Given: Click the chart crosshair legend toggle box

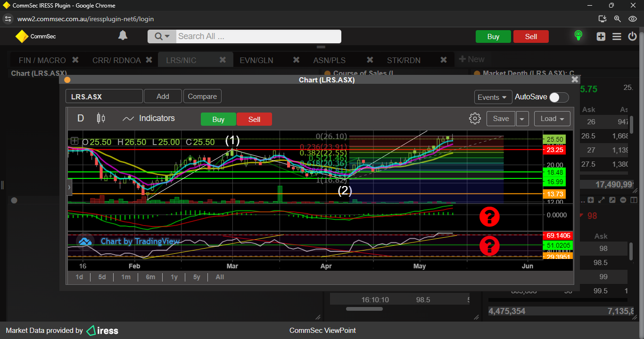Looking at the screenshot, I should tap(74, 141).
